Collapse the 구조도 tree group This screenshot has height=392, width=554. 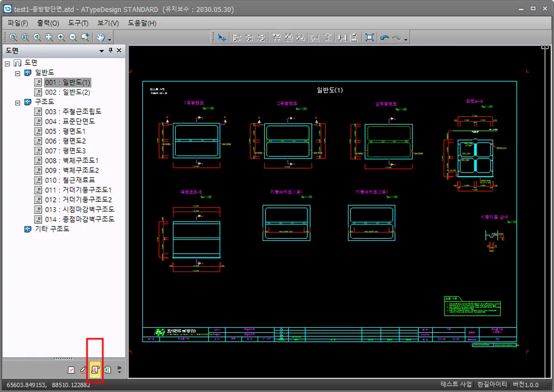tap(18, 103)
